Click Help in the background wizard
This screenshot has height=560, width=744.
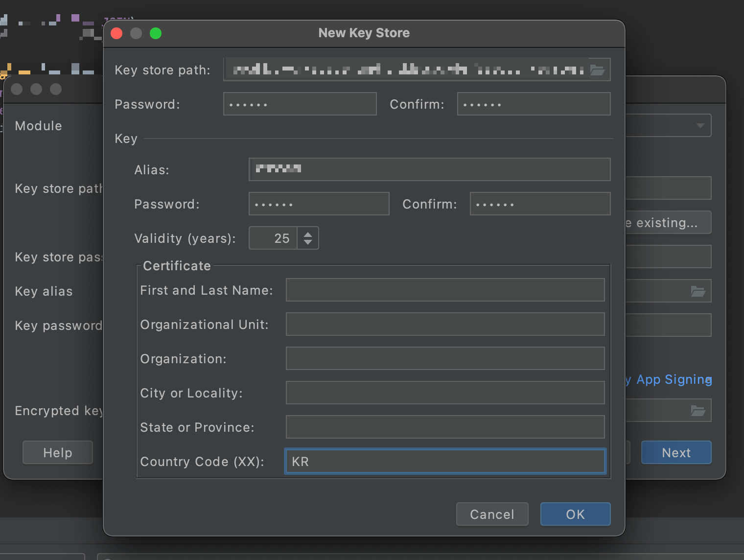pyautogui.click(x=58, y=452)
